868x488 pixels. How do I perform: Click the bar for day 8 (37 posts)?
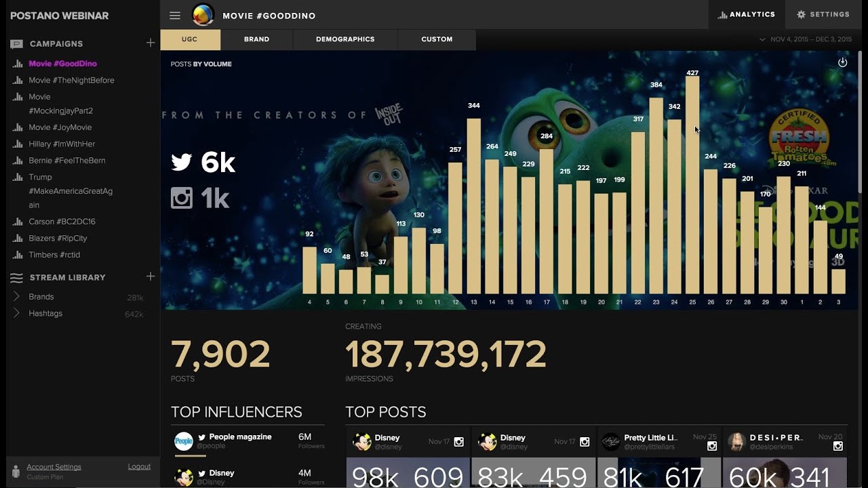pos(382,284)
